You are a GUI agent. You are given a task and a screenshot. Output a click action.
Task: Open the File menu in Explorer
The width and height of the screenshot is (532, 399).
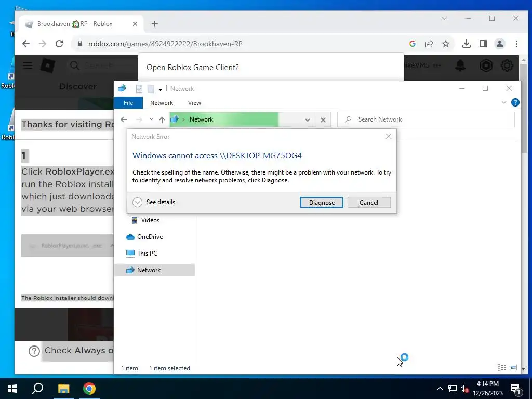128,103
